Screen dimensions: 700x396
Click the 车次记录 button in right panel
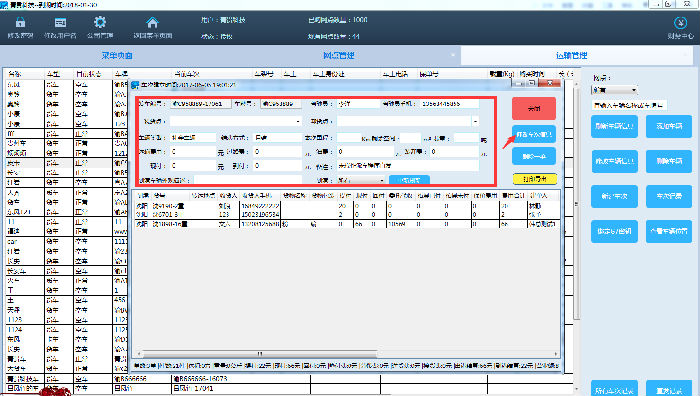[669, 196]
